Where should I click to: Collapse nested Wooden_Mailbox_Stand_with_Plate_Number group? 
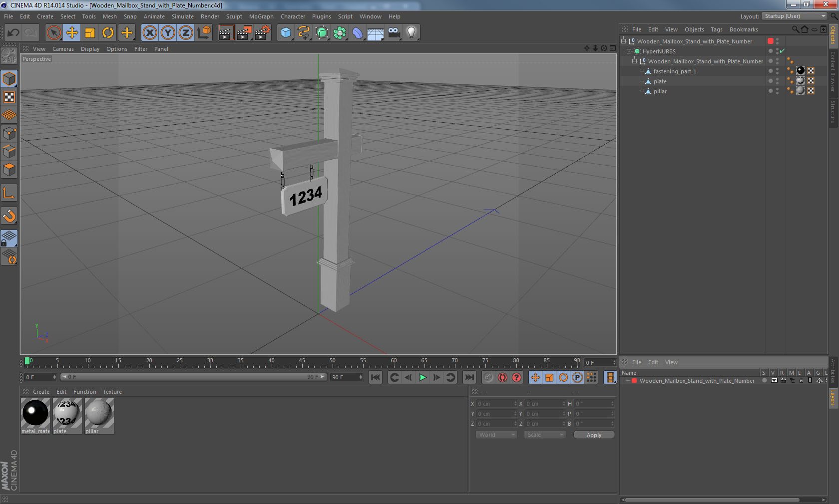[635, 61]
